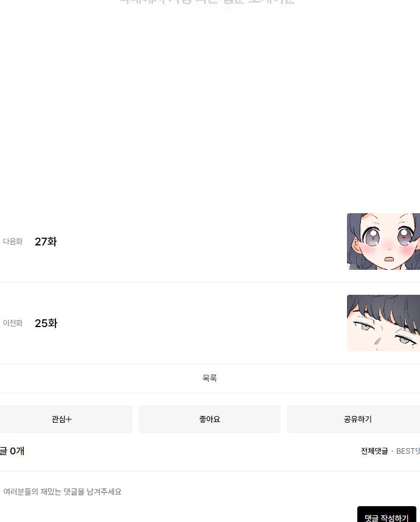Focus the comment input placeholder text
420x522 pixels.
[62, 492]
